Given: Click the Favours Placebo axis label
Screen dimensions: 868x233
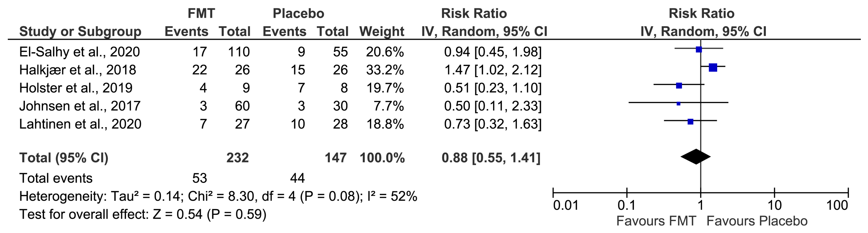Looking at the screenshot, I should 757,221.
